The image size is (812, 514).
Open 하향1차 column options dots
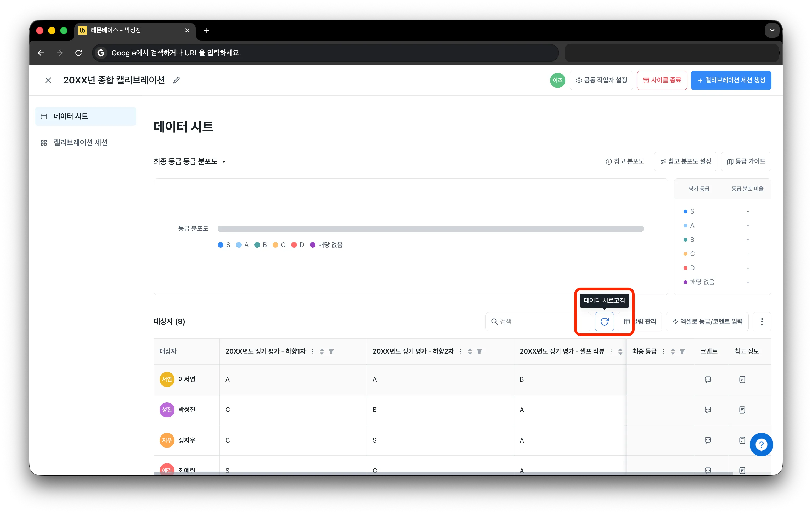click(x=313, y=351)
